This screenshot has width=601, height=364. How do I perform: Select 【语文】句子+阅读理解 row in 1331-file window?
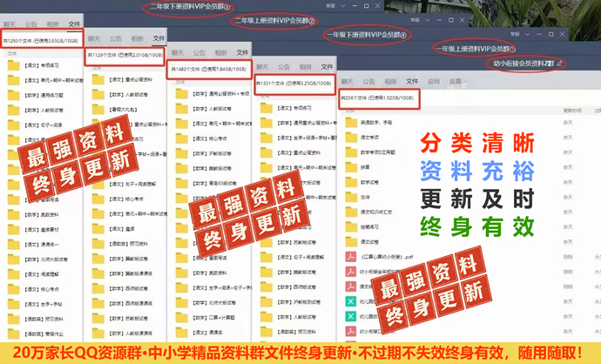[296, 257]
